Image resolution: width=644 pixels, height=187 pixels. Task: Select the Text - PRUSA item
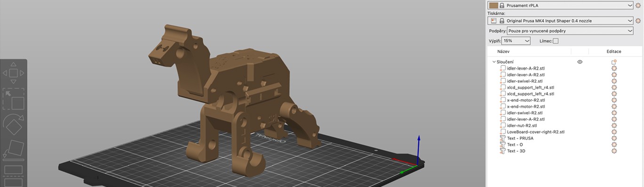(520, 138)
